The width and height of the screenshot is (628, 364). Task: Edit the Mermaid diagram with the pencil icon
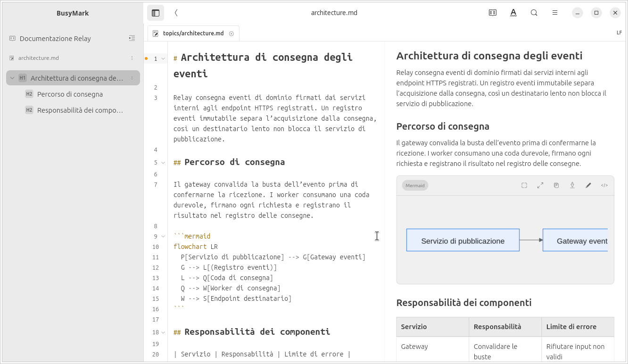pyautogui.click(x=588, y=185)
